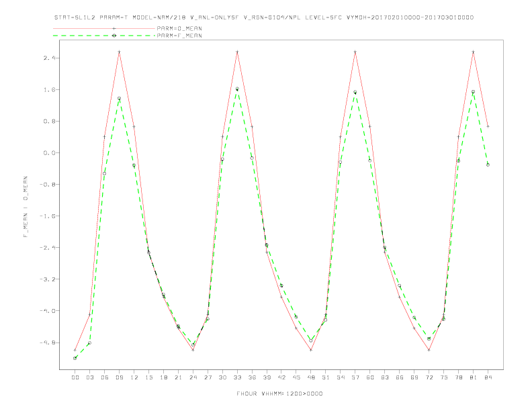Image resolution: width=532 pixels, height=411 pixels.
Task: Click the x-axis tick label 48
Action: tap(311, 377)
